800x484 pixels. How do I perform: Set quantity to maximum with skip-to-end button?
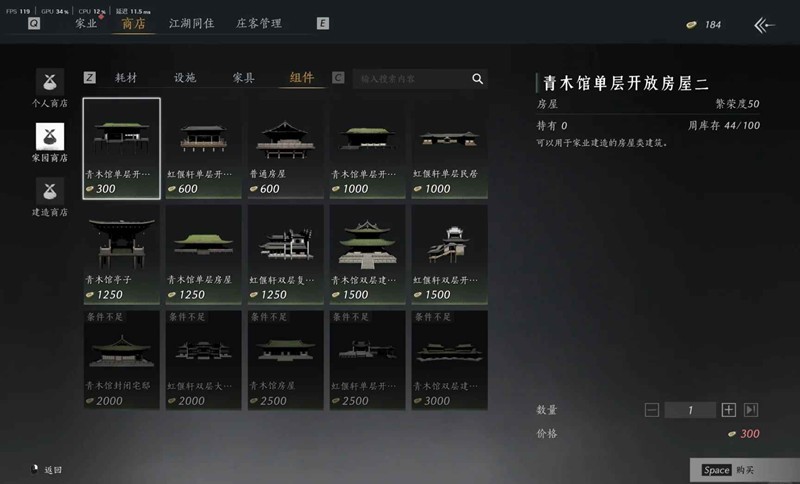[x=751, y=410]
